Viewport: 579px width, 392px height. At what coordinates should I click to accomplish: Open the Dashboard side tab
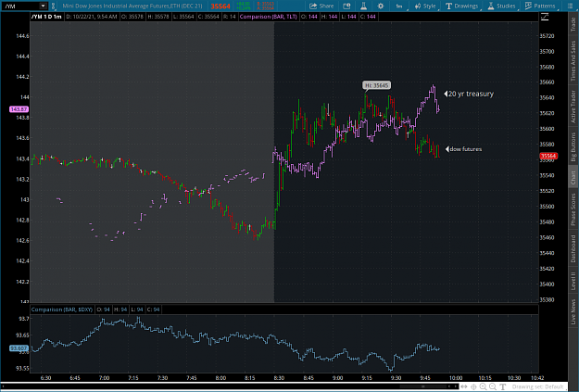[573, 248]
